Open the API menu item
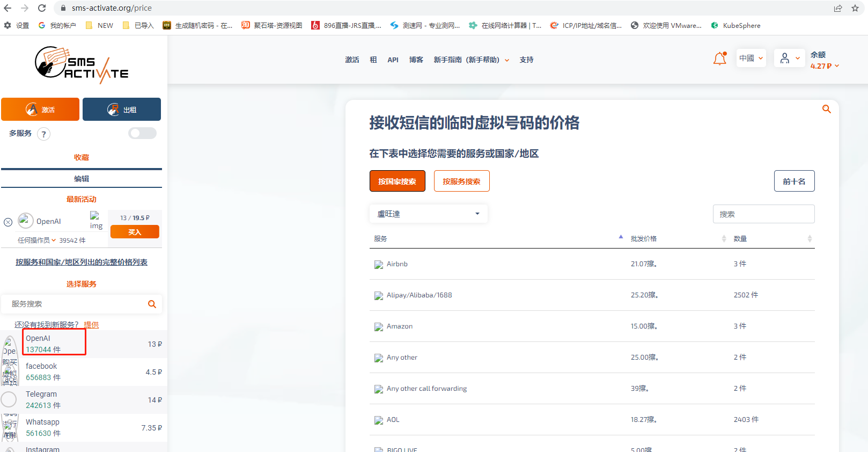The height and width of the screenshot is (452, 868). [393, 60]
